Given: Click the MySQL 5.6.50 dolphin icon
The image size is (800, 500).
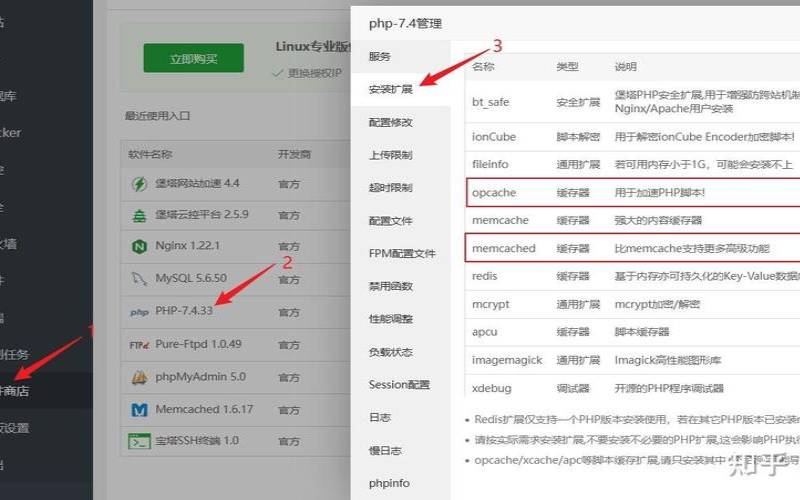Looking at the screenshot, I should pyautogui.click(x=139, y=279).
